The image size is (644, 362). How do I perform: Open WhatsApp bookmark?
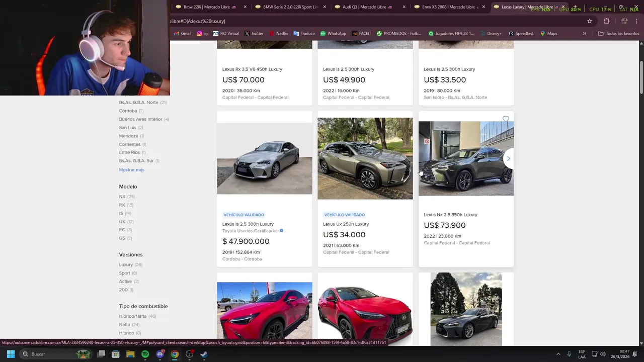[333, 34]
